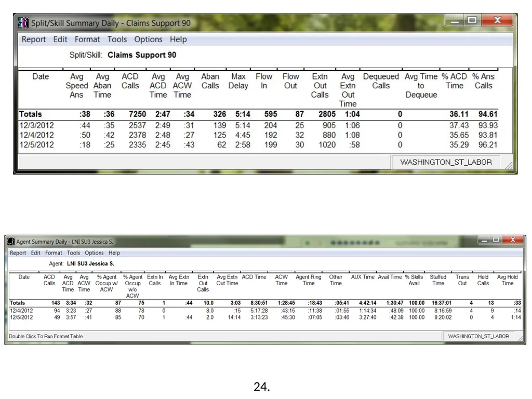Close the Split/Skill Summary Daily window
This screenshot has width=532, height=399.
pos(497,21)
